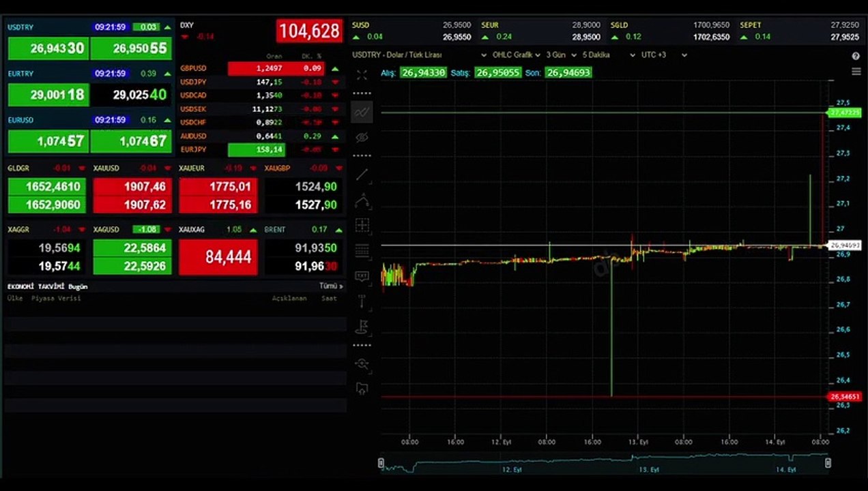The image size is (868, 491).
Task: Click the zoom magnifier tool
Action: 362,364
